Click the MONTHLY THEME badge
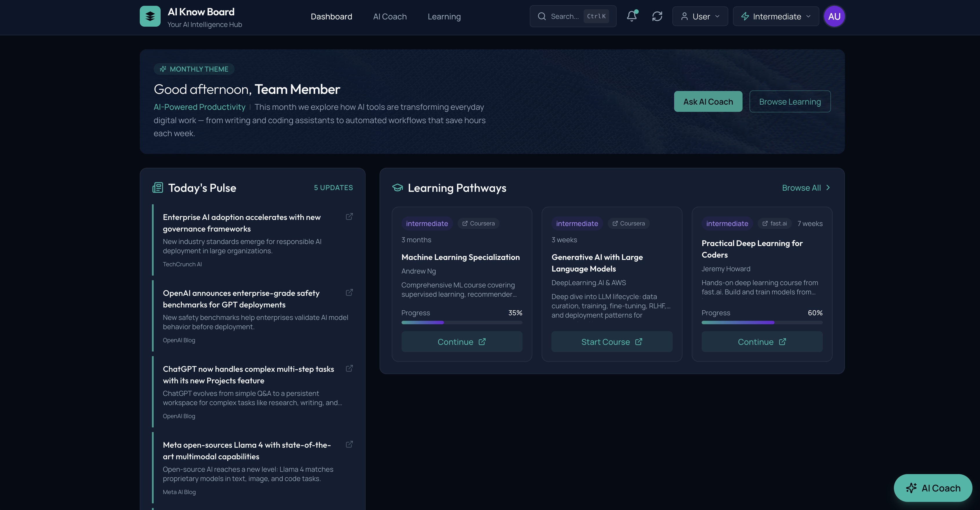The width and height of the screenshot is (980, 510). click(x=194, y=69)
